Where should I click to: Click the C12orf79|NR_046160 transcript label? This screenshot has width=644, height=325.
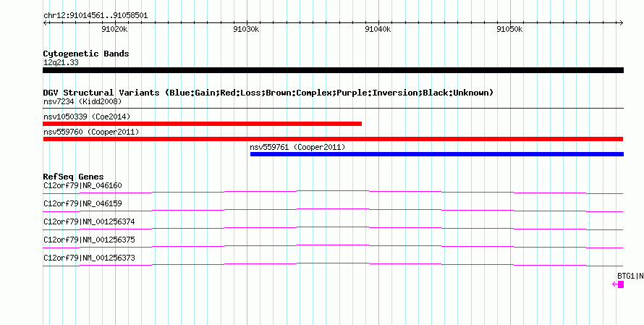pos(82,186)
